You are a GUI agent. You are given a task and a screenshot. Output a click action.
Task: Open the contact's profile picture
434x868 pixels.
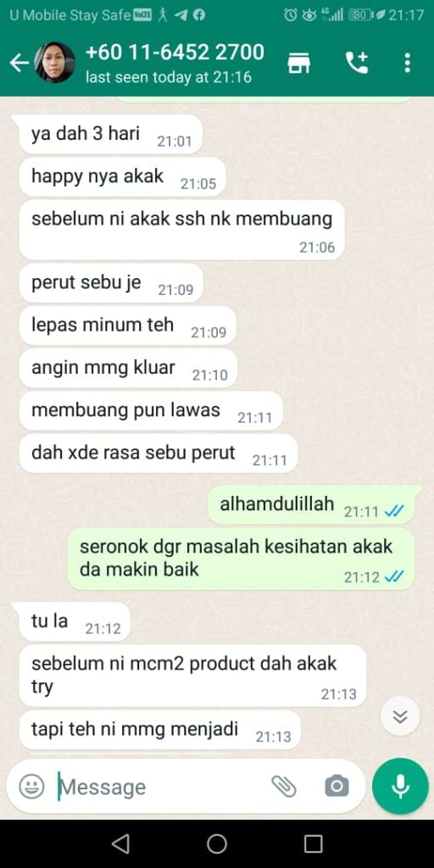[55, 63]
